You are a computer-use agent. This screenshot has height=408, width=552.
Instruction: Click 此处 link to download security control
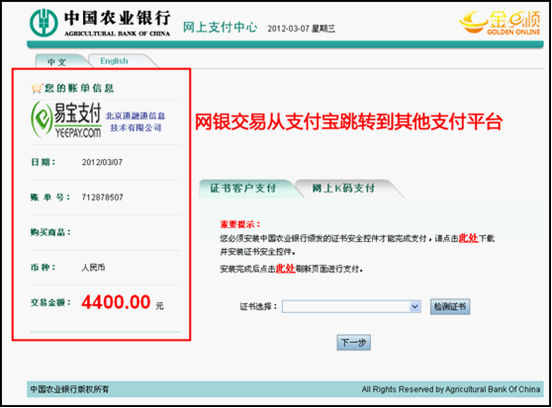tap(468, 238)
